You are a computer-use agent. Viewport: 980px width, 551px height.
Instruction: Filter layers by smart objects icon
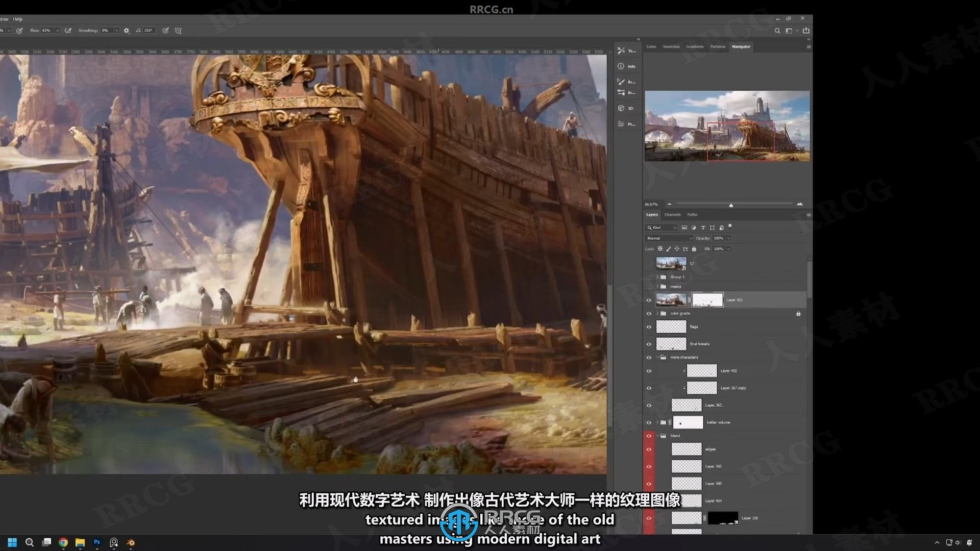pyautogui.click(x=721, y=228)
